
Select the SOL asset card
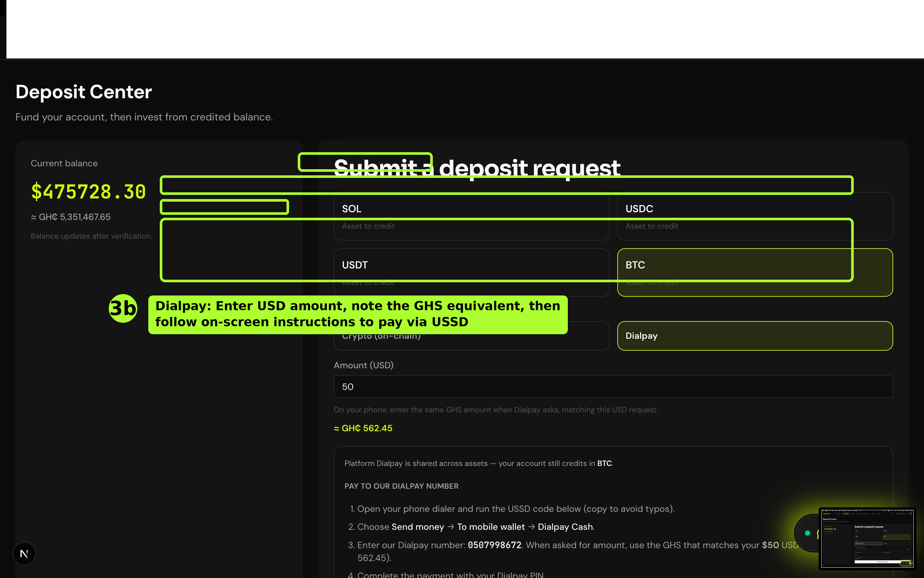click(x=471, y=216)
